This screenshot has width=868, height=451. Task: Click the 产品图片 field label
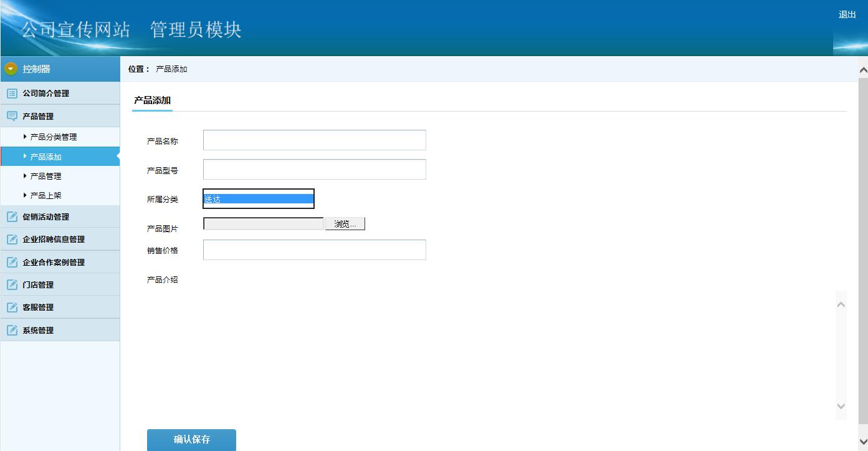(x=163, y=229)
